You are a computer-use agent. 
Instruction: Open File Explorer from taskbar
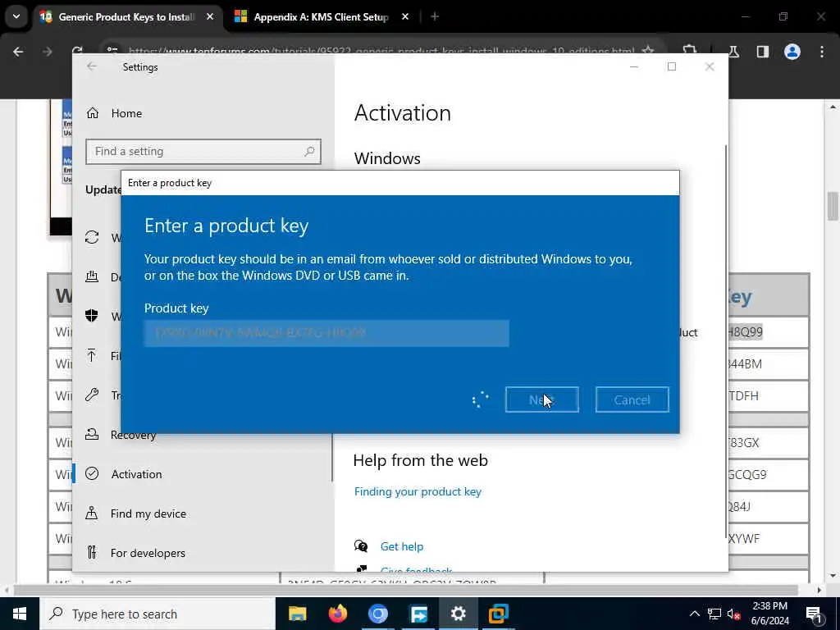[x=297, y=614]
